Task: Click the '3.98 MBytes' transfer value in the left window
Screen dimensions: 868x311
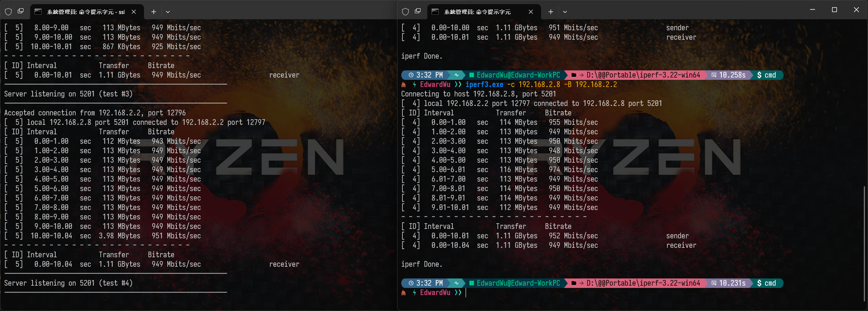Action: (x=120, y=236)
